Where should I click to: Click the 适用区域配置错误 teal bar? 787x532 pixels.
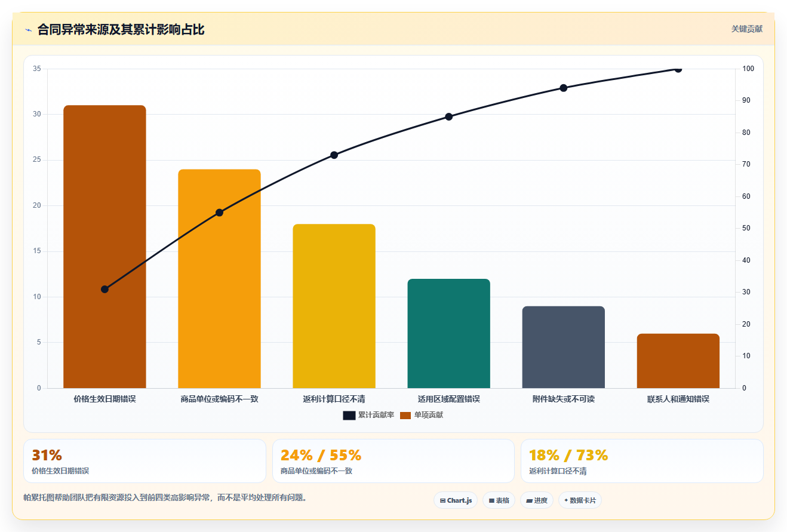click(448, 333)
